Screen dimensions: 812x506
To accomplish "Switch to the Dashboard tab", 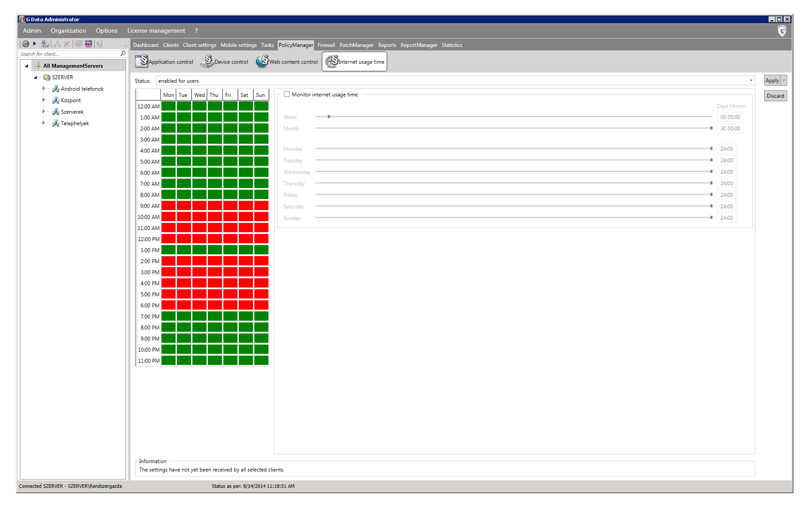I will point(146,45).
